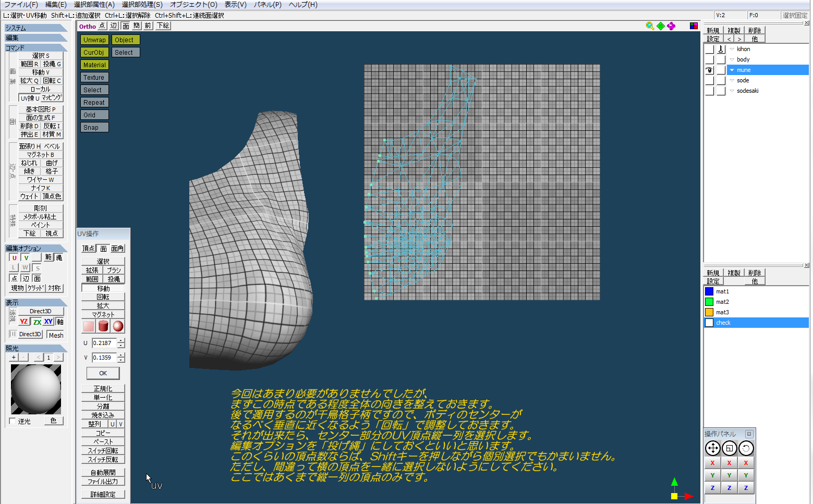The width and height of the screenshot is (813, 504).
Task: Select the rotate icon in 操作パネル
Action: pyautogui.click(x=746, y=448)
